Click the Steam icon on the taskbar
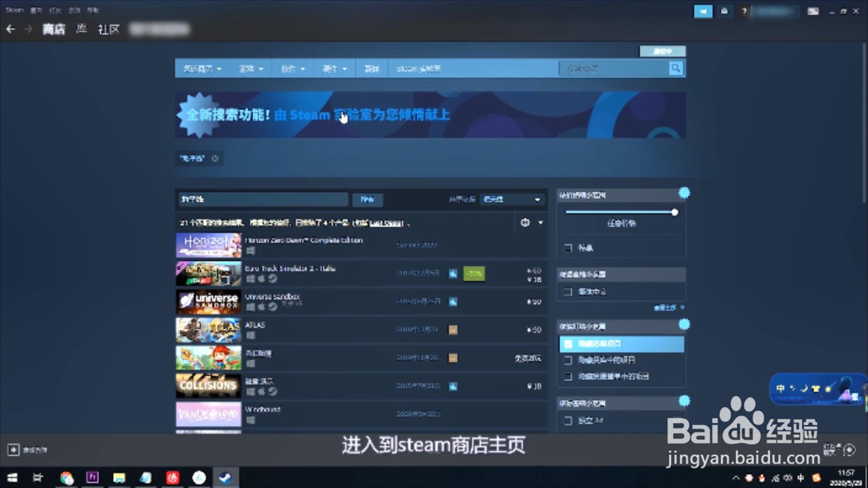Image resolution: width=868 pixels, height=488 pixels. tap(225, 478)
